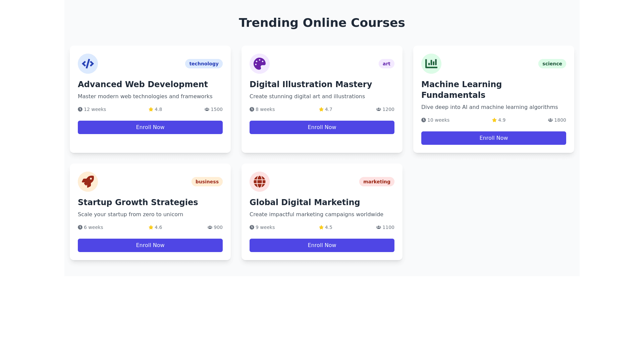644x362 pixels.
Task: Select the marketing category badge
Action: click(377, 182)
